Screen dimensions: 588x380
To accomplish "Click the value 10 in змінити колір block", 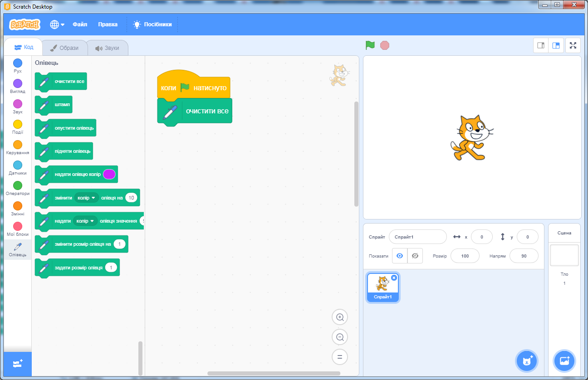I will pyautogui.click(x=132, y=198).
